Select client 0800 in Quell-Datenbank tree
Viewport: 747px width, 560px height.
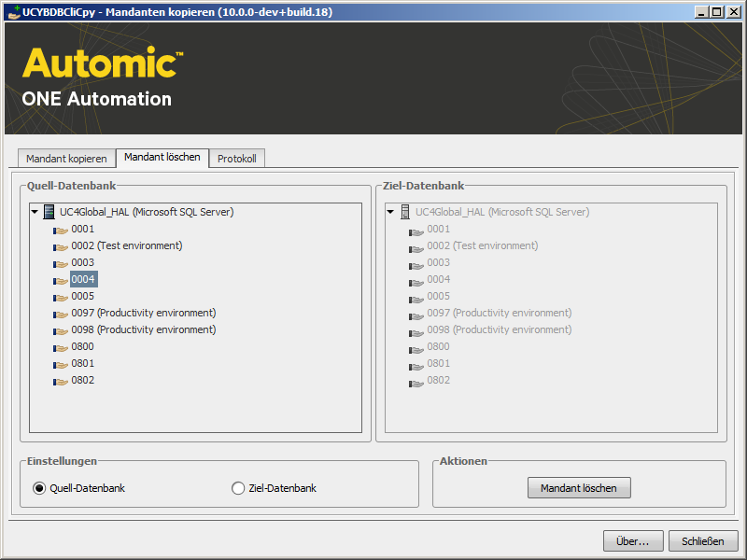[x=83, y=346]
